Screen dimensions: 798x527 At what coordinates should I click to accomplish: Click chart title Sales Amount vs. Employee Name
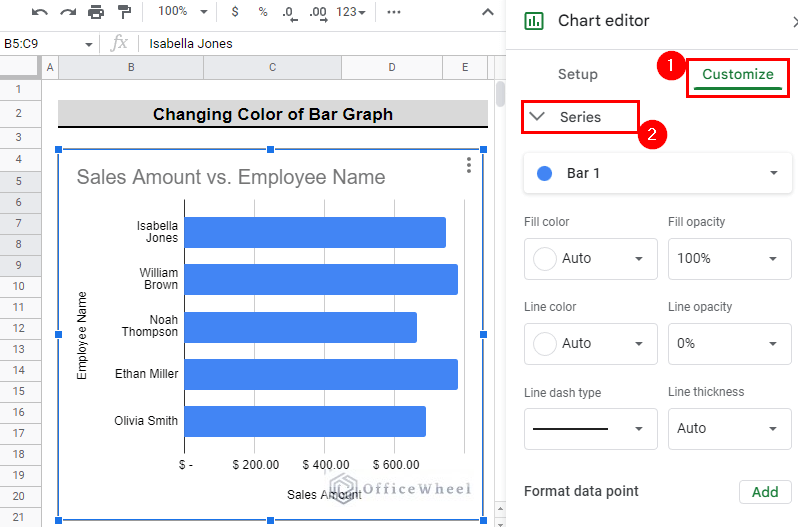pos(231,178)
